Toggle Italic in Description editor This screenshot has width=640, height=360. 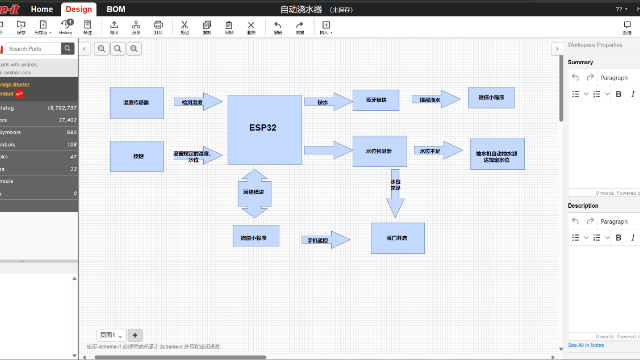pos(633,238)
